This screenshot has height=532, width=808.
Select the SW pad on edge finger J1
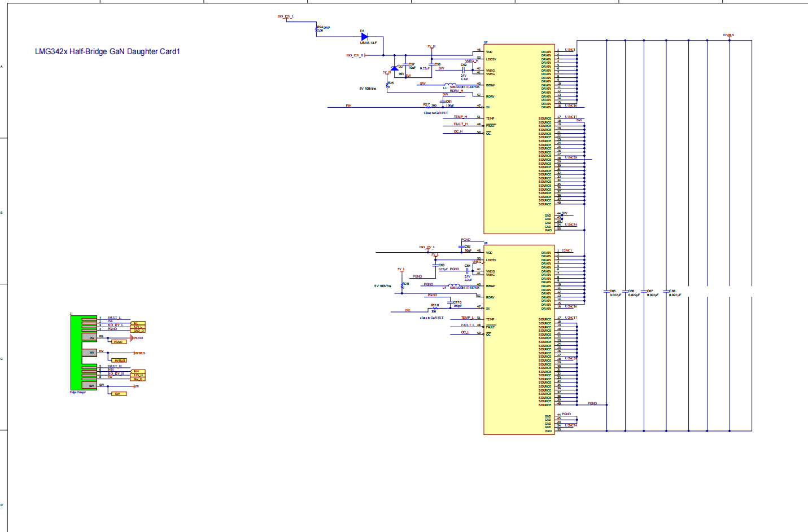point(89,385)
